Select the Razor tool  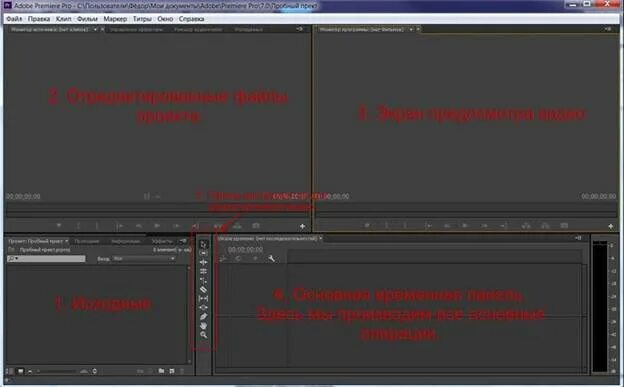[203, 289]
